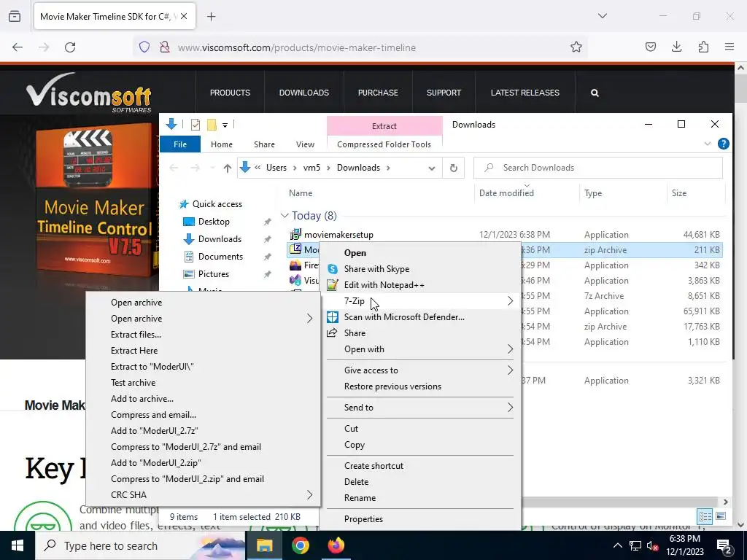Click Firefox View icon at top left
Screen dimensions: 747x560
pos(15,17)
